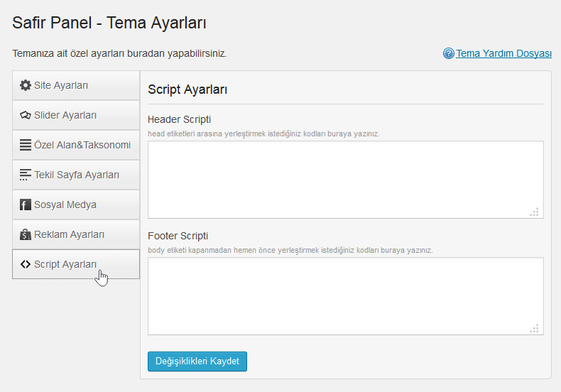
Task: Switch to the Slider Ayarları tab
Action: [76, 115]
